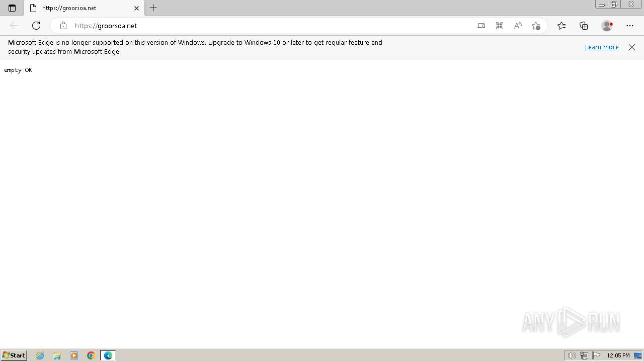Open Action Center flag icon
This screenshot has height=362, width=644.
(596, 355)
